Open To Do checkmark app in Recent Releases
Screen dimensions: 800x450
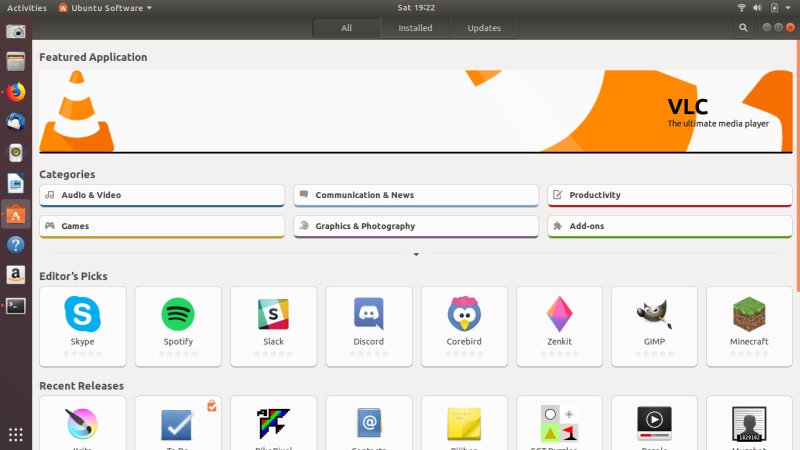tap(177, 424)
